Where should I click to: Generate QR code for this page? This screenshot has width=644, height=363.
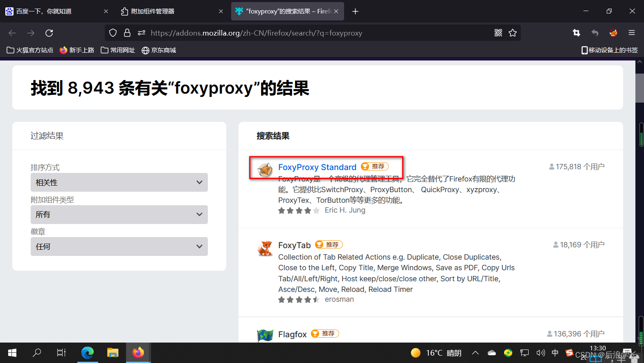498,33
